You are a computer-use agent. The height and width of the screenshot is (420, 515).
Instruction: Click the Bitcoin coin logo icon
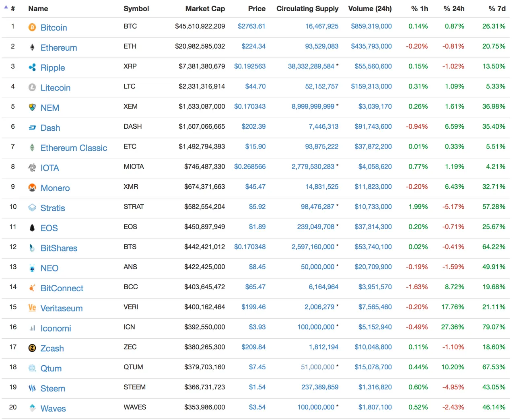pyautogui.click(x=32, y=27)
